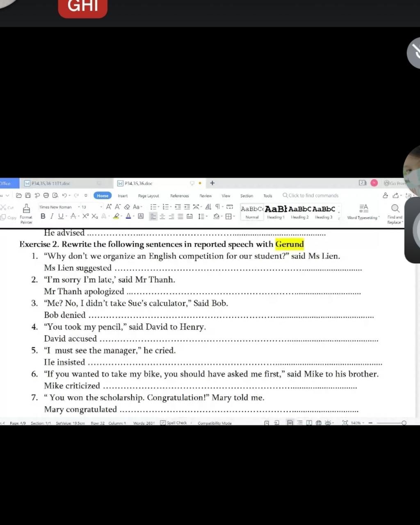Open the zoom level 140% dropdown

pyautogui.click(x=357, y=423)
